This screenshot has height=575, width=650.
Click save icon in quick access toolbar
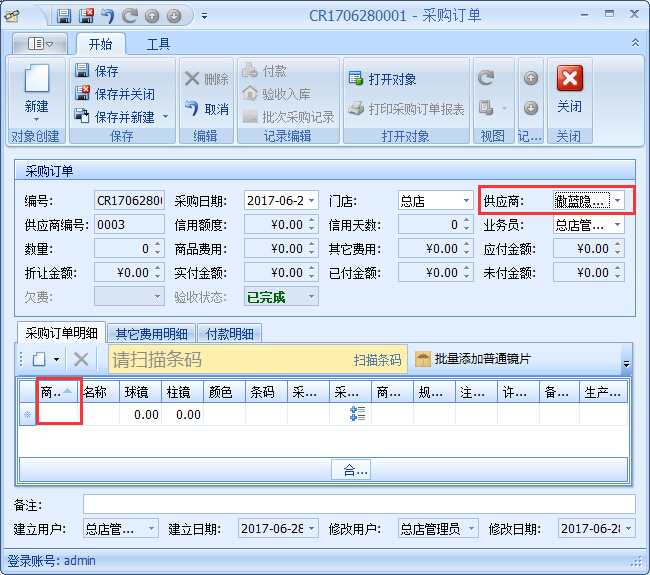pos(64,16)
